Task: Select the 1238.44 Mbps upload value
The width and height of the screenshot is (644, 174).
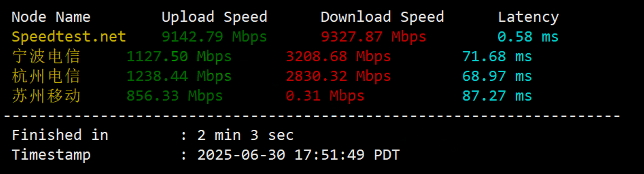Action: (x=179, y=76)
